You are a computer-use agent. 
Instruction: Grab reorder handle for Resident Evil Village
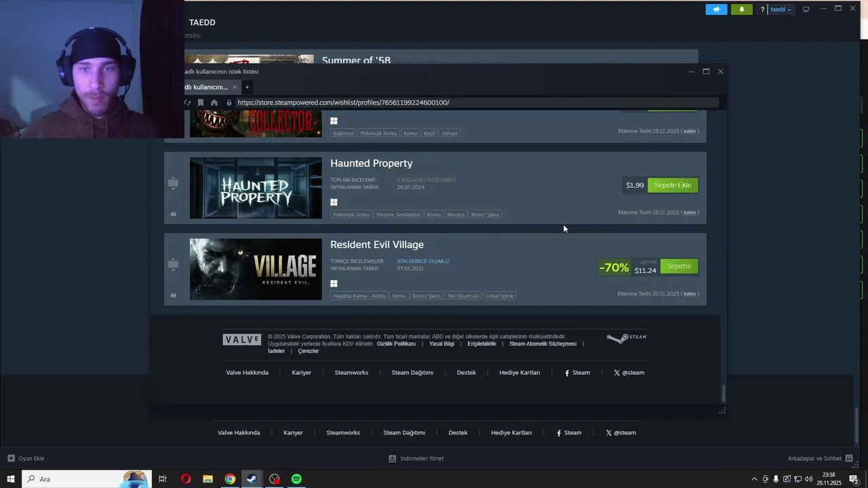pos(173,264)
